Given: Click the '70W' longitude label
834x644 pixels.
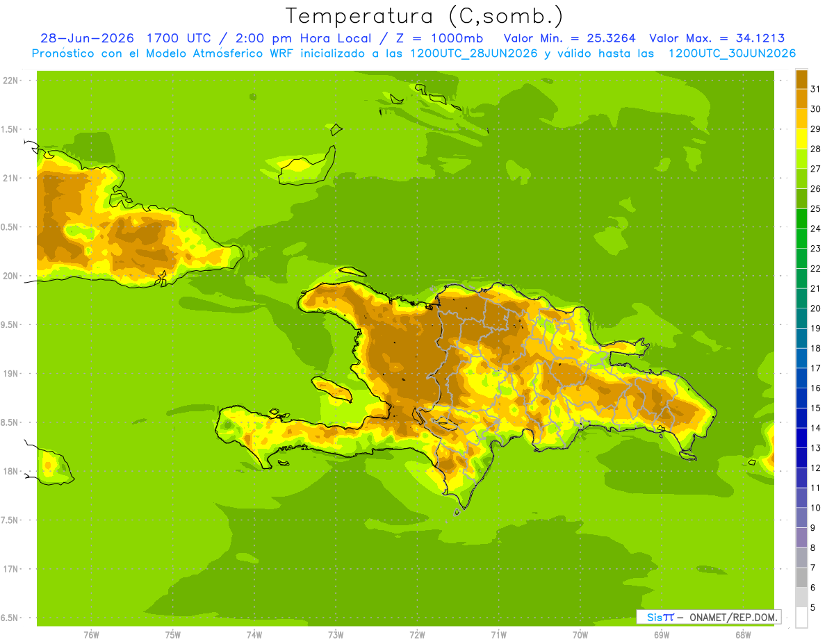Looking at the screenshot, I should point(580,635).
